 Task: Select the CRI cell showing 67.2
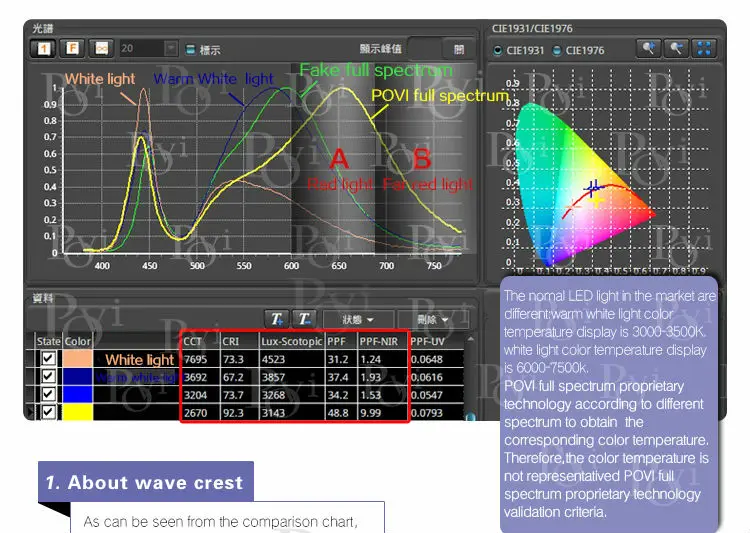pos(240,377)
